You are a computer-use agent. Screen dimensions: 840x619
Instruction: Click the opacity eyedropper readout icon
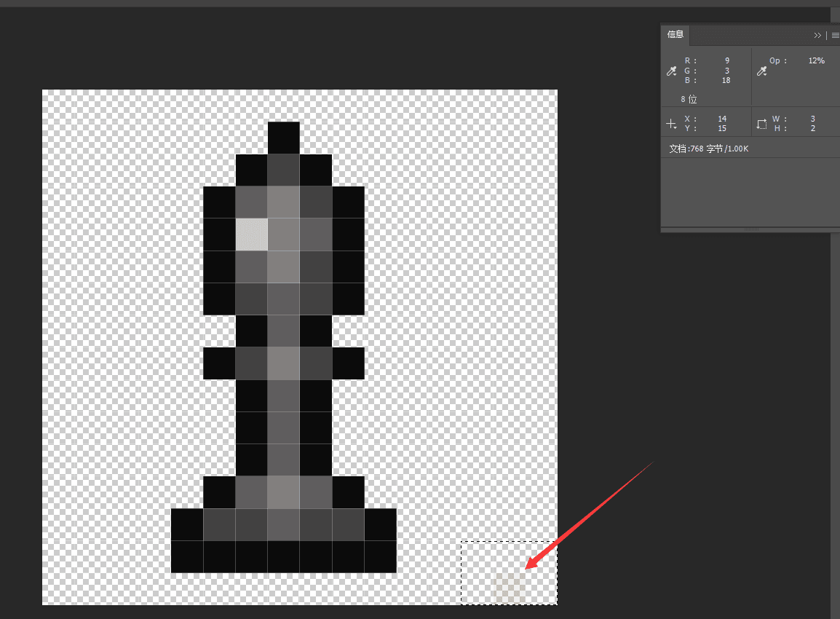(x=761, y=71)
